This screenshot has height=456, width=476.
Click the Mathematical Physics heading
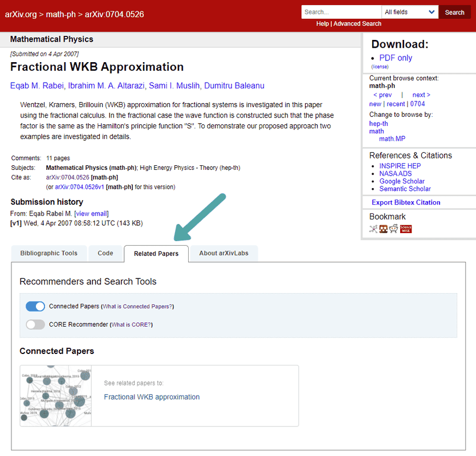pos(52,39)
